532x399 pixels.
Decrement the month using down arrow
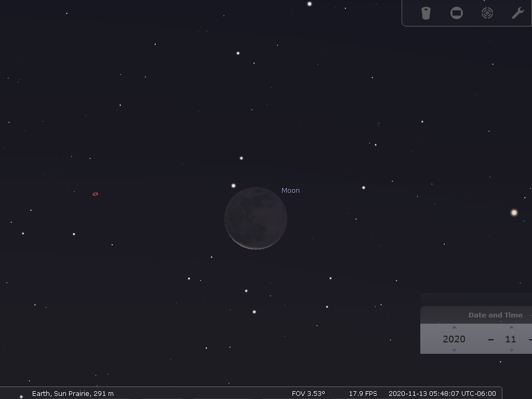(511, 350)
